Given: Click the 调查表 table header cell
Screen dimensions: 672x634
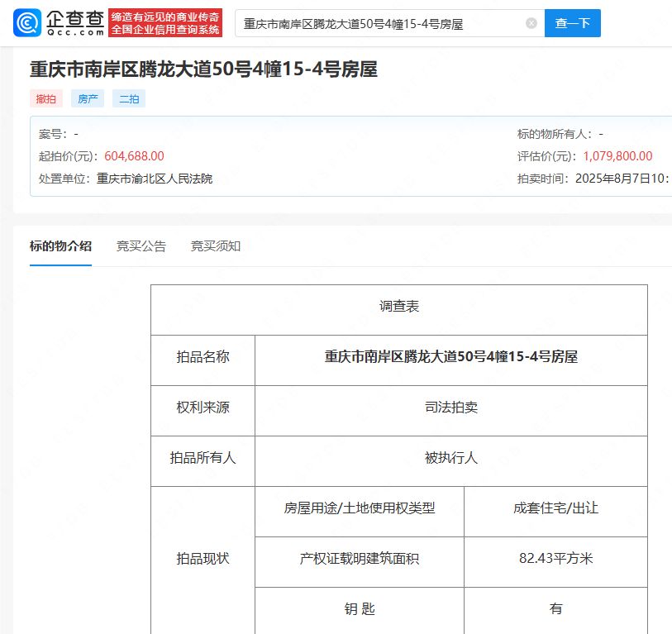Looking at the screenshot, I should click(x=398, y=307).
